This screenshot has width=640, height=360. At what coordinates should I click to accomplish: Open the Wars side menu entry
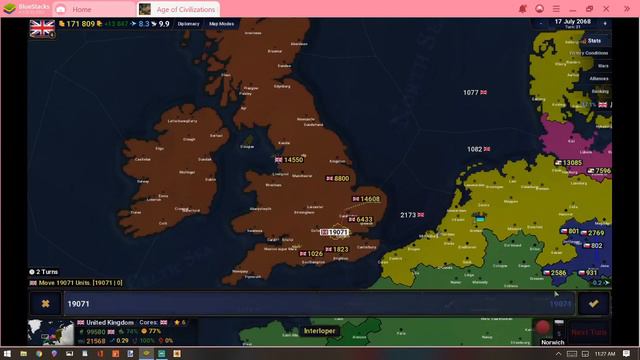(x=603, y=66)
